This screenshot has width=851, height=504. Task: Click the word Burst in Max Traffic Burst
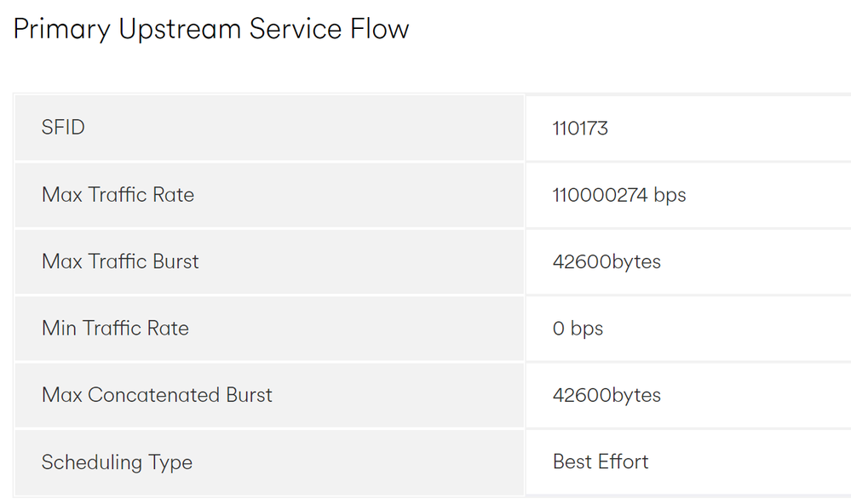[x=175, y=261]
